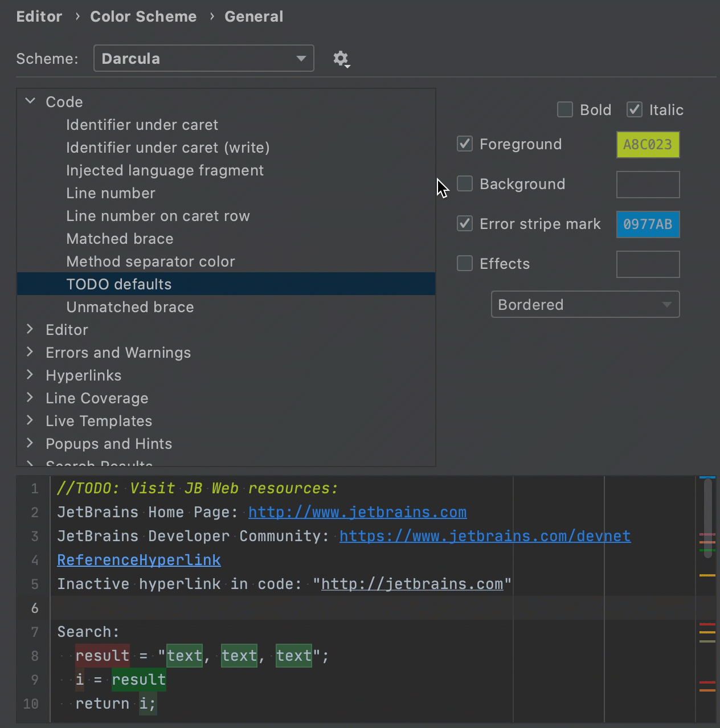The width and height of the screenshot is (720, 728).
Task: Enable the Background color checkbox
Action: (465, 183)
